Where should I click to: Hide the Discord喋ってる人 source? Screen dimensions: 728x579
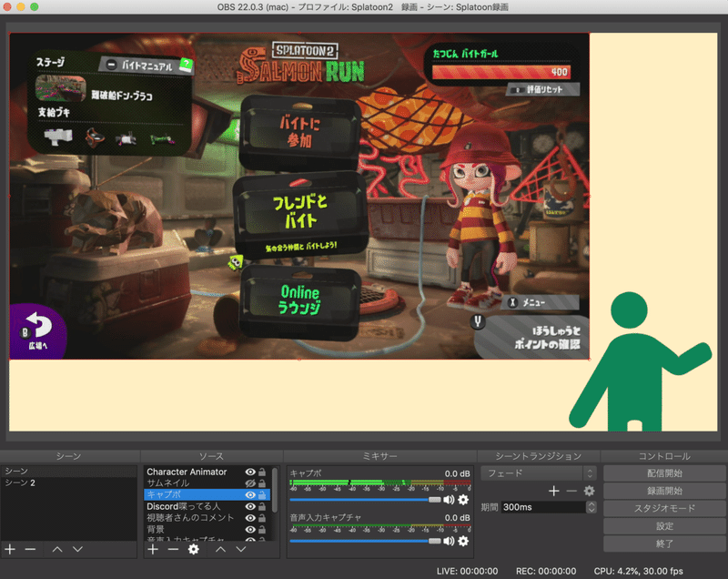tap(250, 506)
